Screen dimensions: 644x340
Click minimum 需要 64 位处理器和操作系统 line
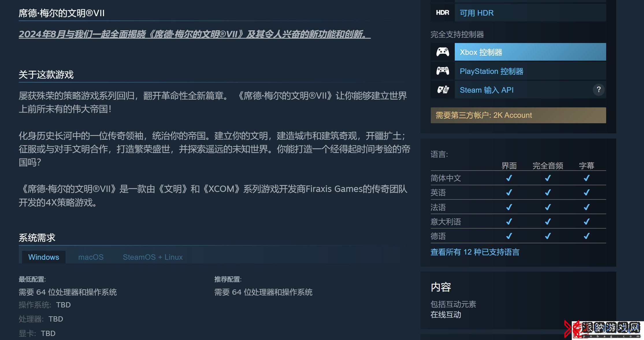(x=68, y=292)
